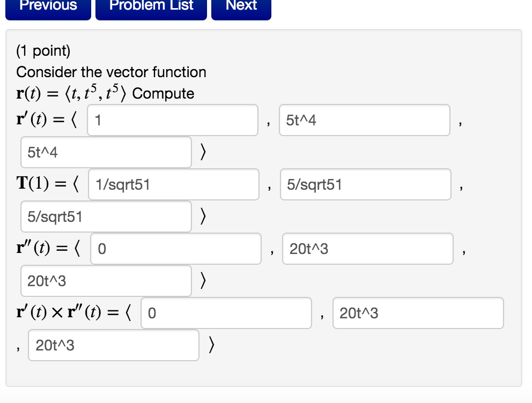532x403 pixels.
Task: Click the r''(t) field containing 0
Action: 175,249
